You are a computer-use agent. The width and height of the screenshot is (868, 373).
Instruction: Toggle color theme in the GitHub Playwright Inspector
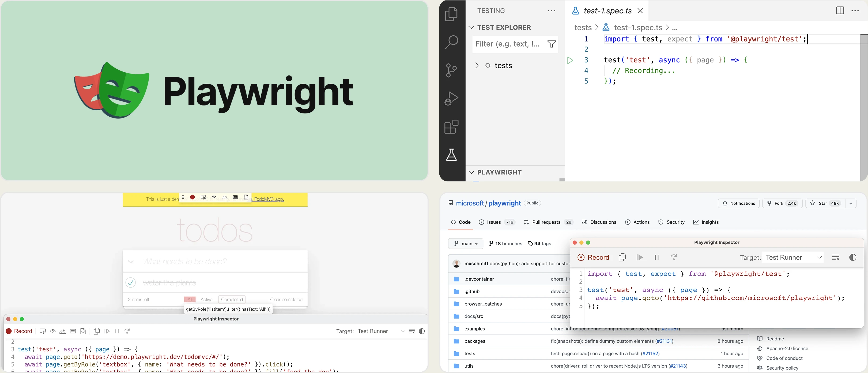pos(853,257)
